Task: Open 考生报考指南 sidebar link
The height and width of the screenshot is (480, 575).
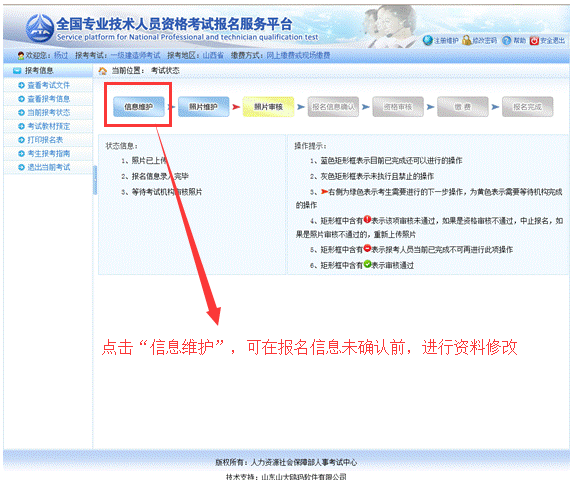Action: (x=48, y=154)
